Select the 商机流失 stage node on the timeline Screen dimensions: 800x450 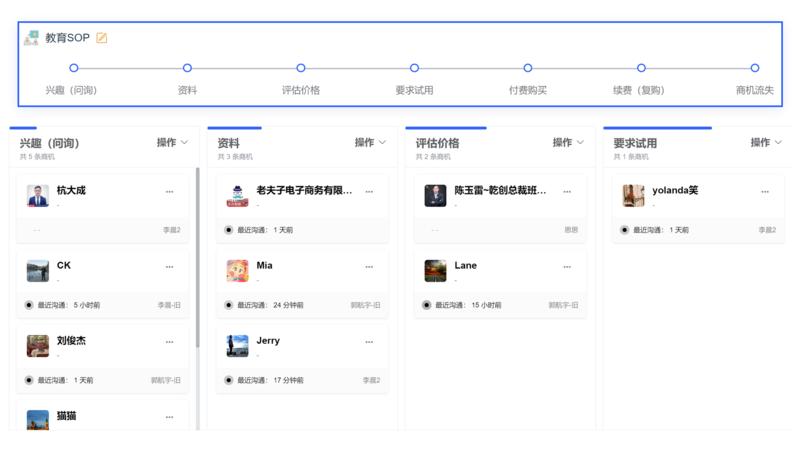[x=755, y=68]
